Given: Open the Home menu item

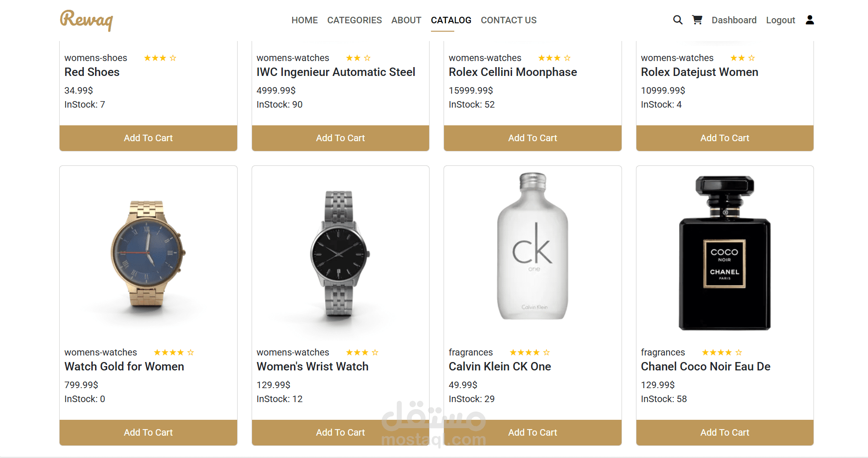Looking at the screenshot, I should tap(305, 21).
